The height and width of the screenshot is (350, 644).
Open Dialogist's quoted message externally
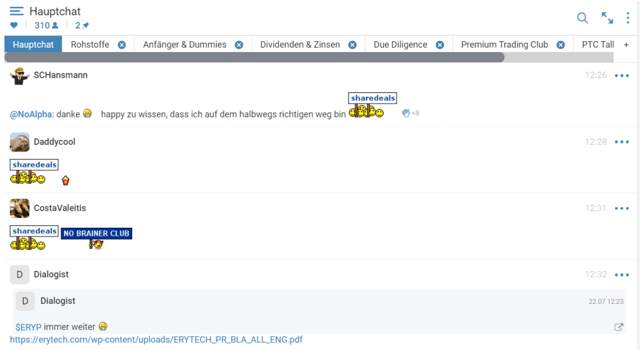pos(618,326)
